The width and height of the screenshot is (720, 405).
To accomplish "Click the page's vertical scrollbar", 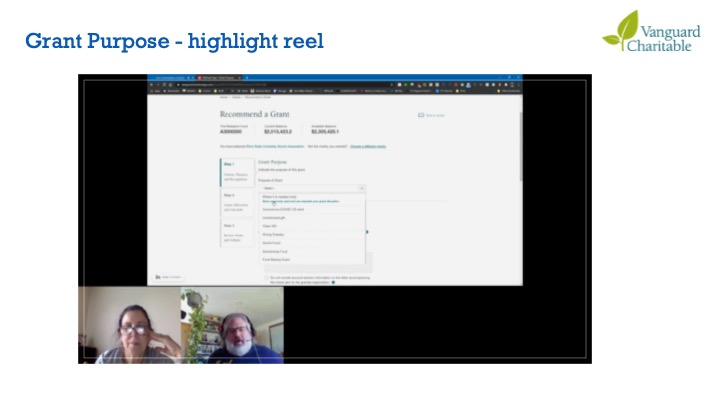I will (x=520, y=150).
